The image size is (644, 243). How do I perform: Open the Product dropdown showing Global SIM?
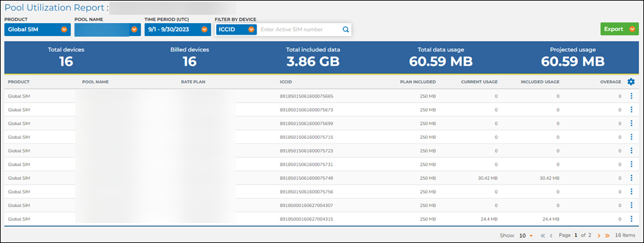tap(37, 30)
